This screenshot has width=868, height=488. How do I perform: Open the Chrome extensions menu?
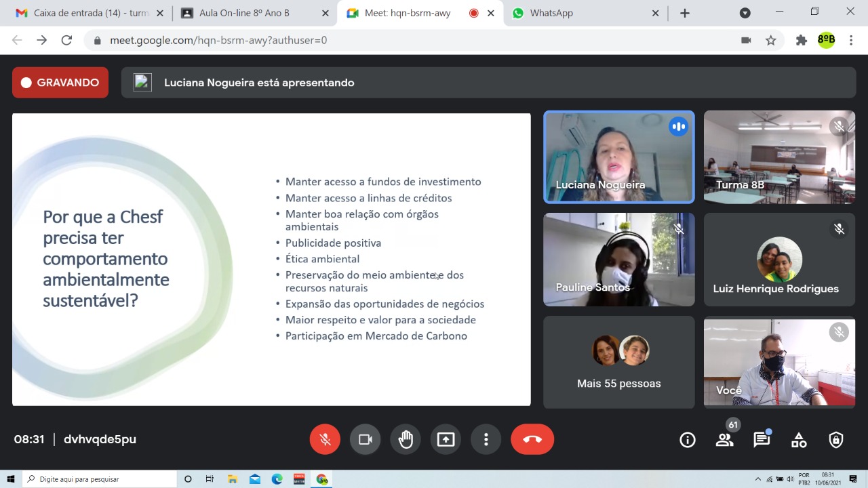point(802,41)
